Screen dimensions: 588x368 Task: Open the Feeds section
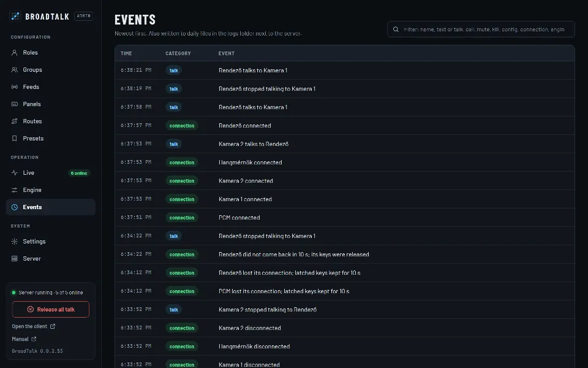click(51, 87)
